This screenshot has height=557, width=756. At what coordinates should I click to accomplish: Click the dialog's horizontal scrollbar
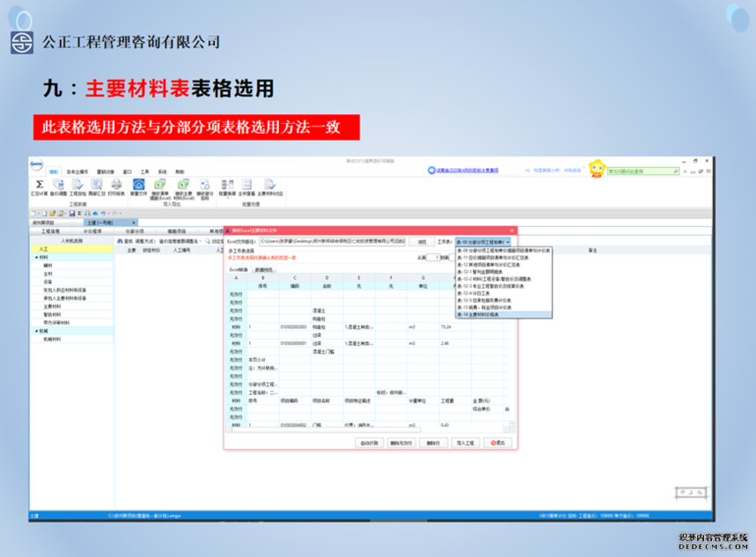tap(367, 429)
